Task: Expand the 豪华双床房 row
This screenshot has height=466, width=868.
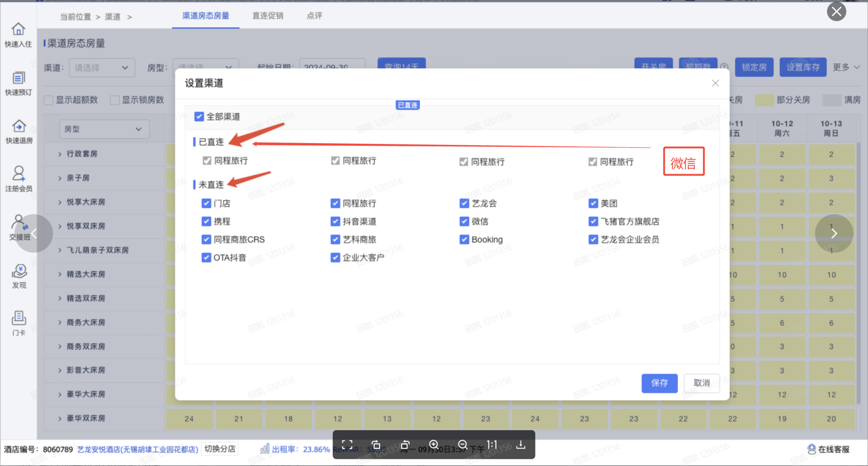Action: pyautogui.click(x=60, y=418)
